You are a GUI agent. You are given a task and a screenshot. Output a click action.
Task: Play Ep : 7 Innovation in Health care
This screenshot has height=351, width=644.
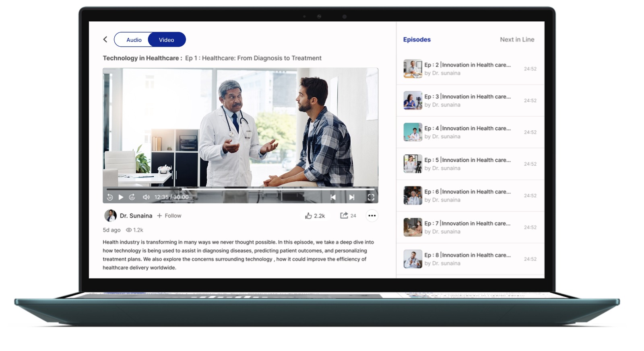470,227
